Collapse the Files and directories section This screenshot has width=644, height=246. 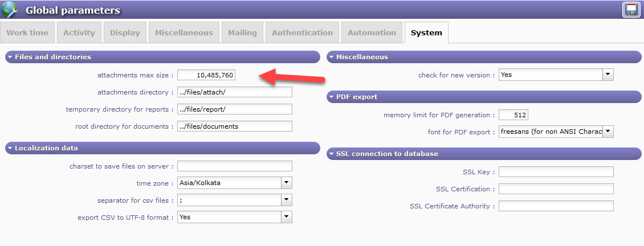tap(10, 57)
